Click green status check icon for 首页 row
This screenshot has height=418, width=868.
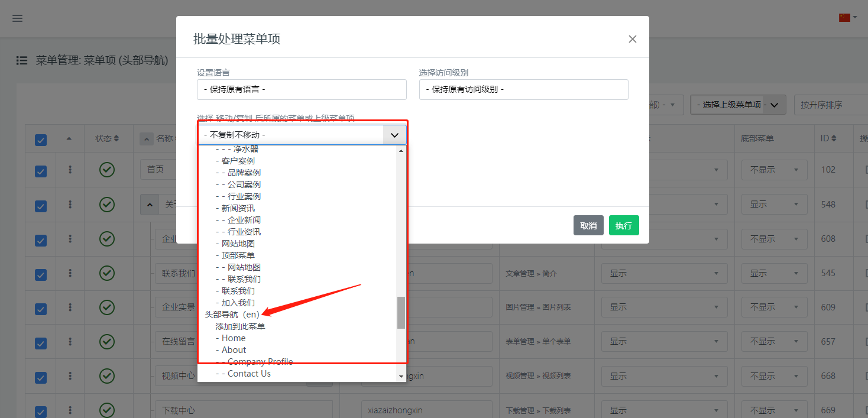click(106, 170)
